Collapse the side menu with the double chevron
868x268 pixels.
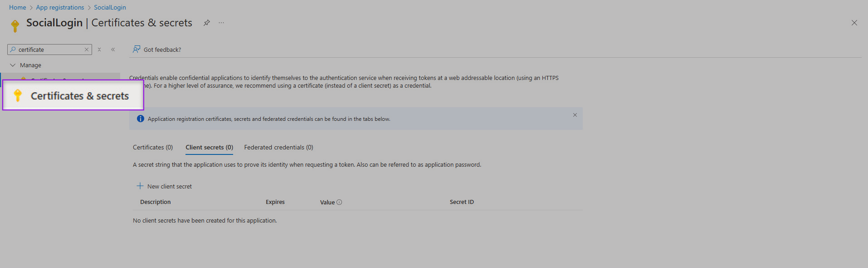tap(113, 50)
